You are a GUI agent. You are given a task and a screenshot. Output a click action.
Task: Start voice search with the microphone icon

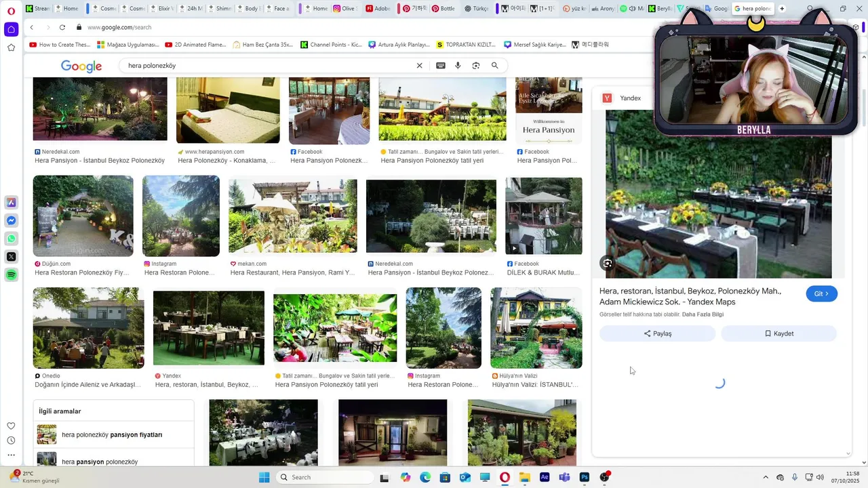pyautogui.click(x=458, y=66)
